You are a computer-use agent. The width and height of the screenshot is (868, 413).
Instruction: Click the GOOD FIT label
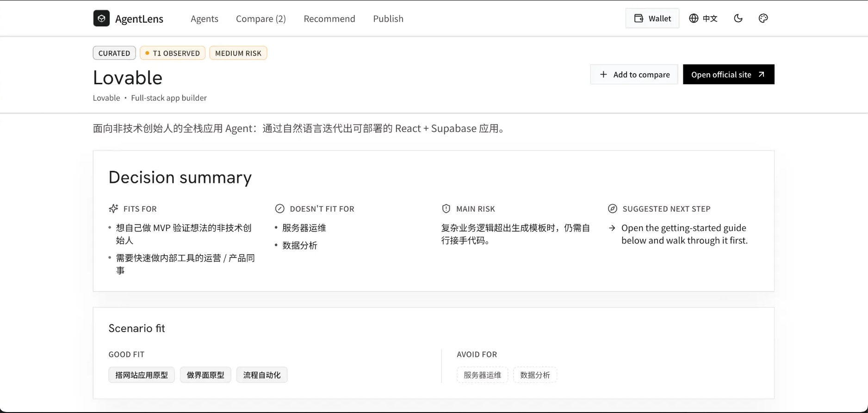click(127, 355)
